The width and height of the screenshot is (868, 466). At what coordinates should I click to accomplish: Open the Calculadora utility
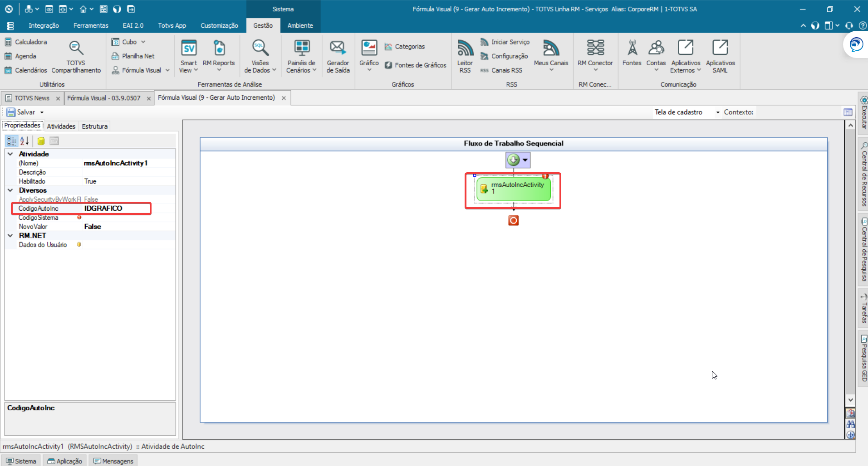26,42
